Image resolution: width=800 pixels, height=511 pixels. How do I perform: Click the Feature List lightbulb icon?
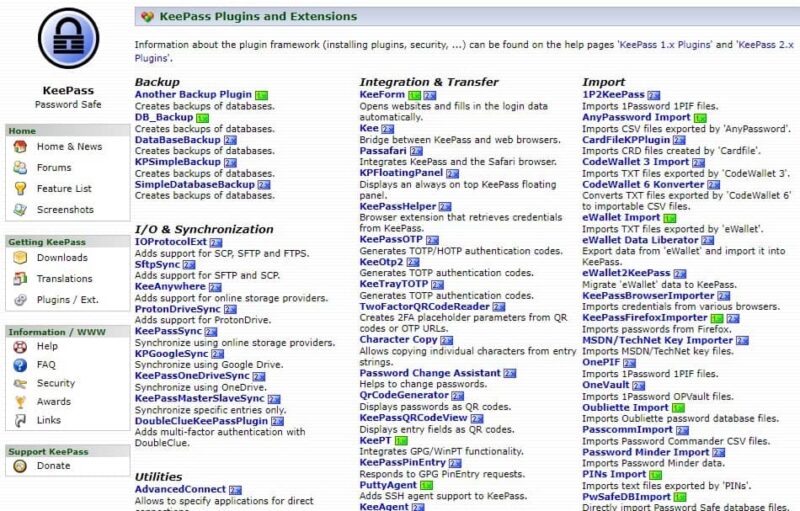[x=20, y=189]
